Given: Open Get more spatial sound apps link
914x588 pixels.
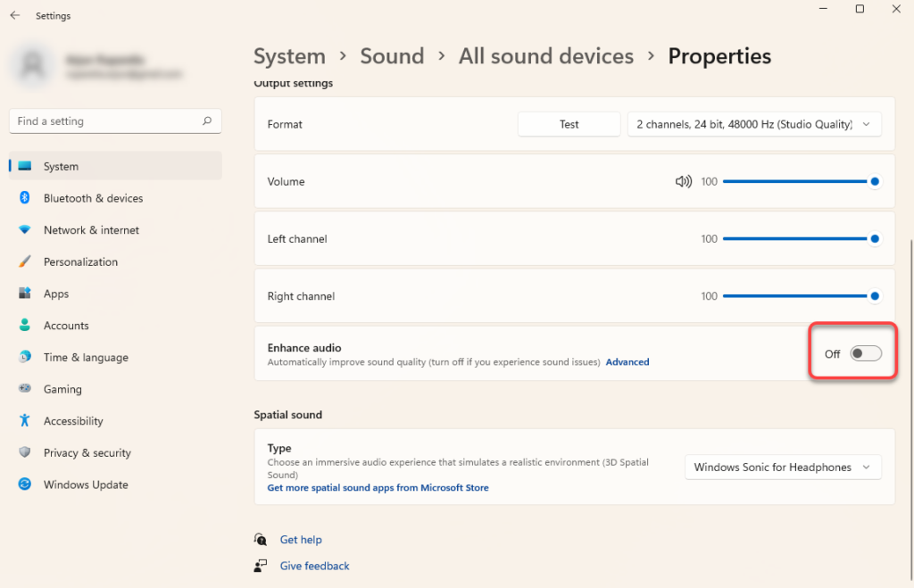Looking at the screenshot, I should [378, 488].
